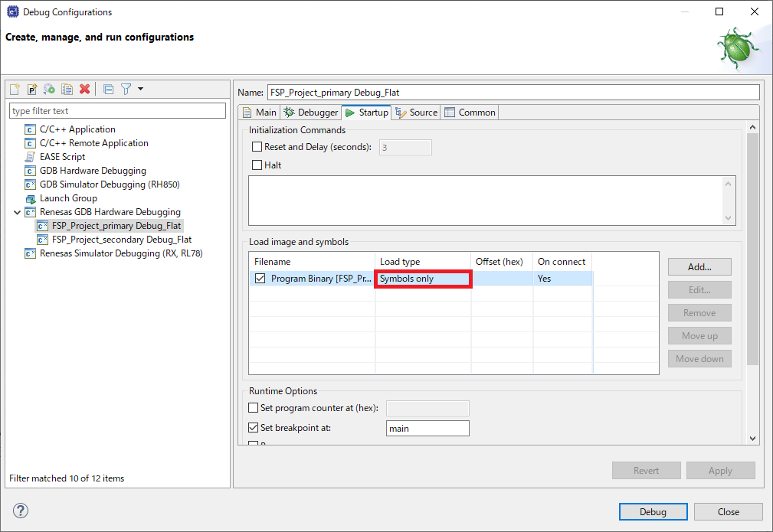Screen dimensions: 773x532
Task: Select FSP_Project_secondary Debug_Flat configuration
Action: [121, 240]
